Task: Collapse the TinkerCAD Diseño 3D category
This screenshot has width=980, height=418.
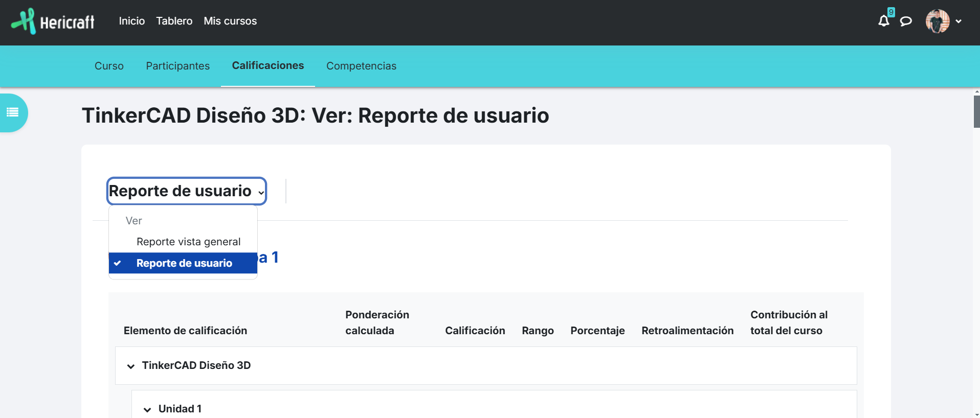Action: [x=131, y=366]
